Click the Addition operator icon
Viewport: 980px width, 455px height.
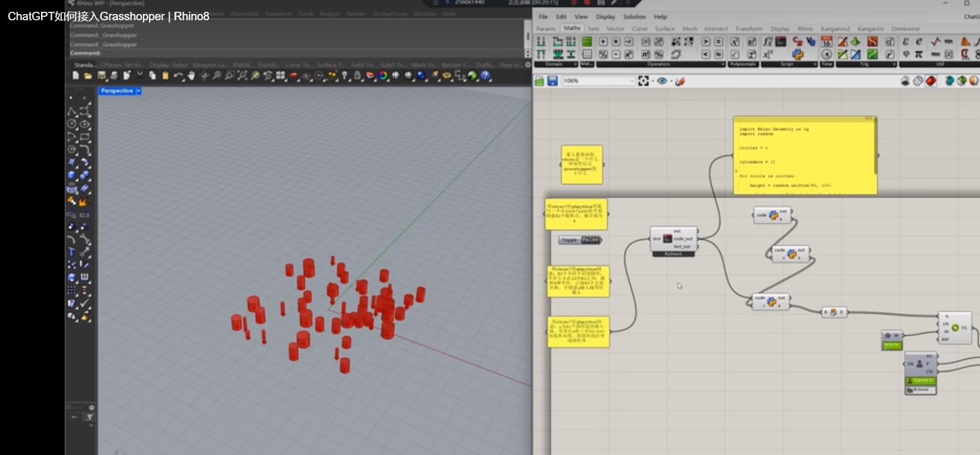pyautogui.click(x=603, y=42)
